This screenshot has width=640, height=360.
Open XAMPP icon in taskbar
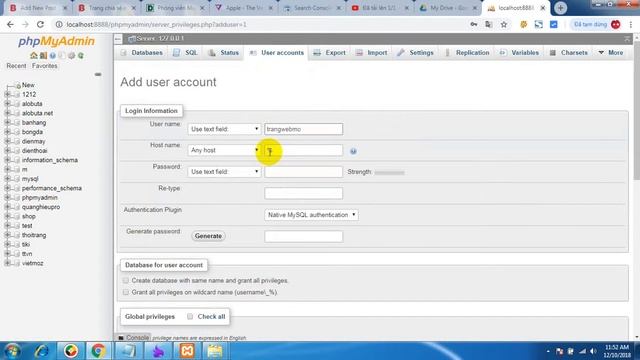187,351
